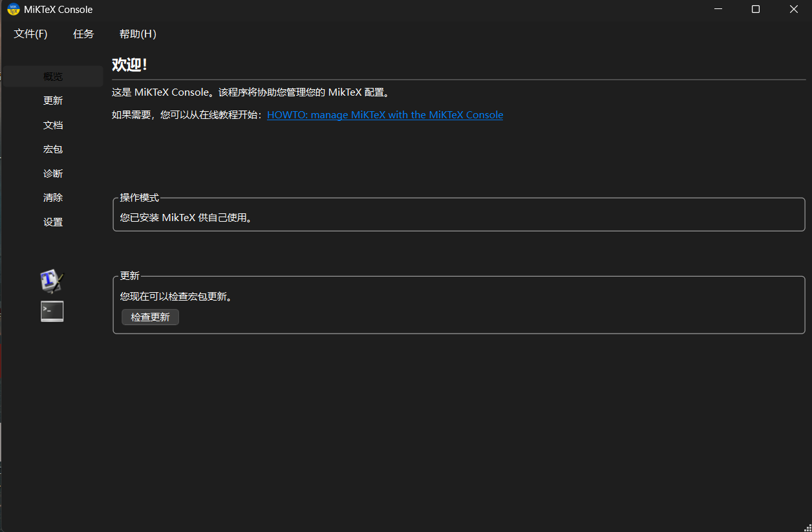
Task: Open the 任务 menu
Action: (83, 34)
